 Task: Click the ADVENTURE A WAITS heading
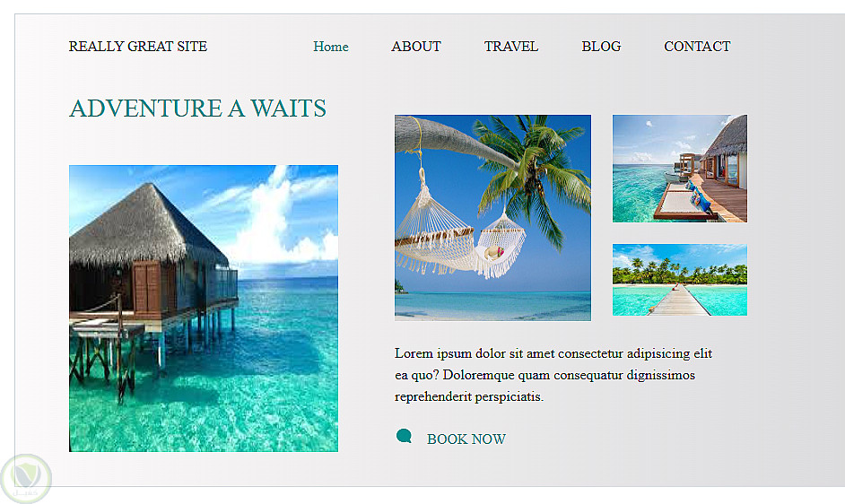(x=197, y=109)
